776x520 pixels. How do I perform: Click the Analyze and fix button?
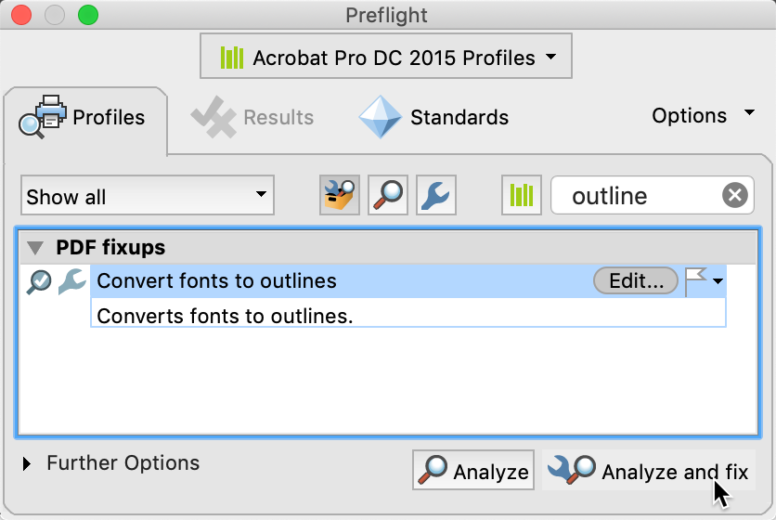[x=649, y=470]
